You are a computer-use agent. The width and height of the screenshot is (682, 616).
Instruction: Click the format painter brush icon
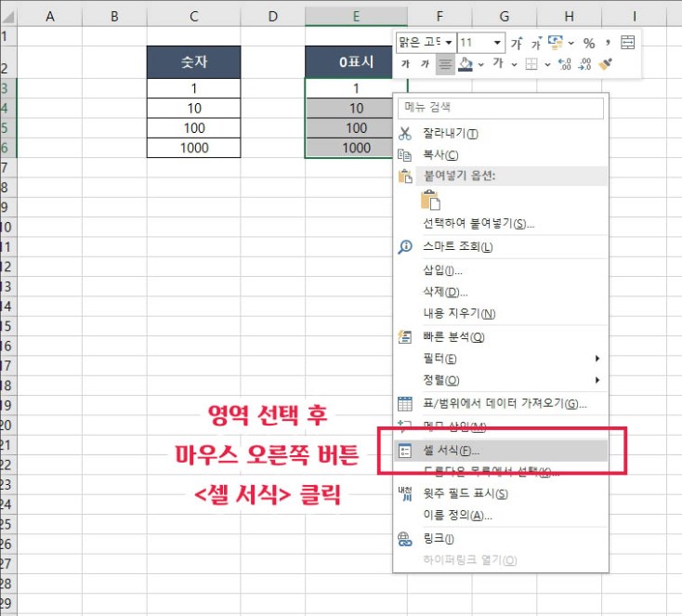point(606,64)
